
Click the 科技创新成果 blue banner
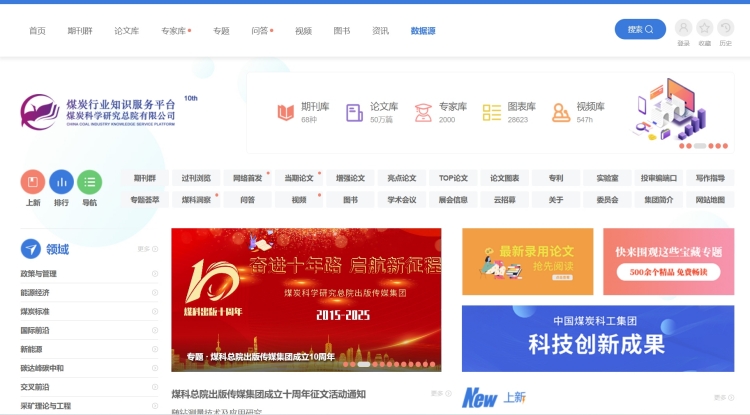[597, 338]
